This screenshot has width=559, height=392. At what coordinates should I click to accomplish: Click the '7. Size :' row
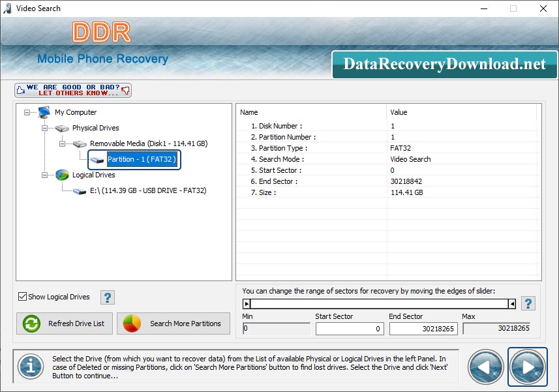tap(387, 192)
